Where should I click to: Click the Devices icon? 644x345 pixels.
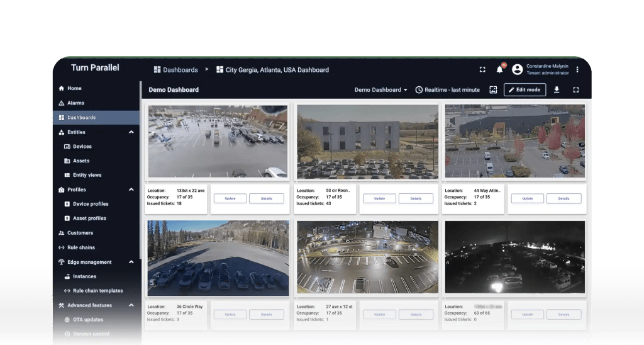[x=67, y=147]
